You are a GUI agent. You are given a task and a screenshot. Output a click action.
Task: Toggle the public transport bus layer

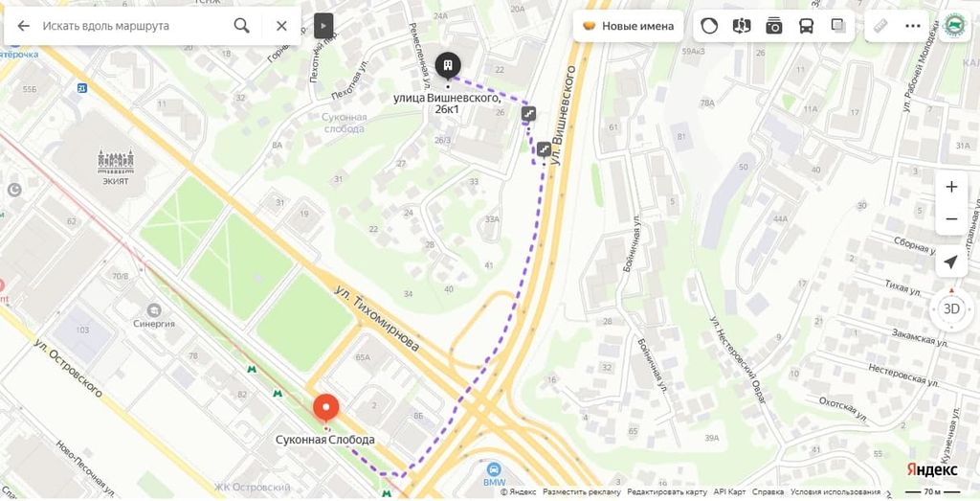tap(806, 26)
